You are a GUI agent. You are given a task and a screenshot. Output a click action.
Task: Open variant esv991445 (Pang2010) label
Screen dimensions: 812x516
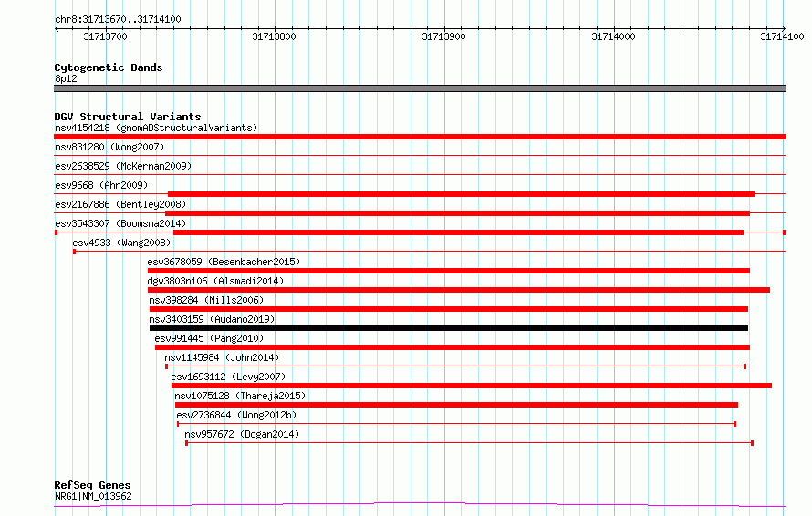209,338
